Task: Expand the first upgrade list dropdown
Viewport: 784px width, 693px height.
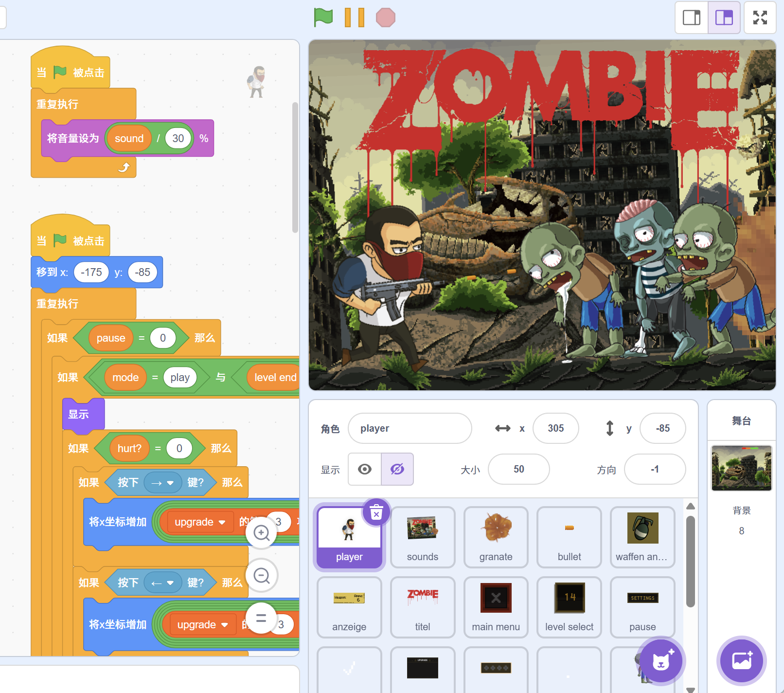Action: pyautogui.click(x=222, y=522)
